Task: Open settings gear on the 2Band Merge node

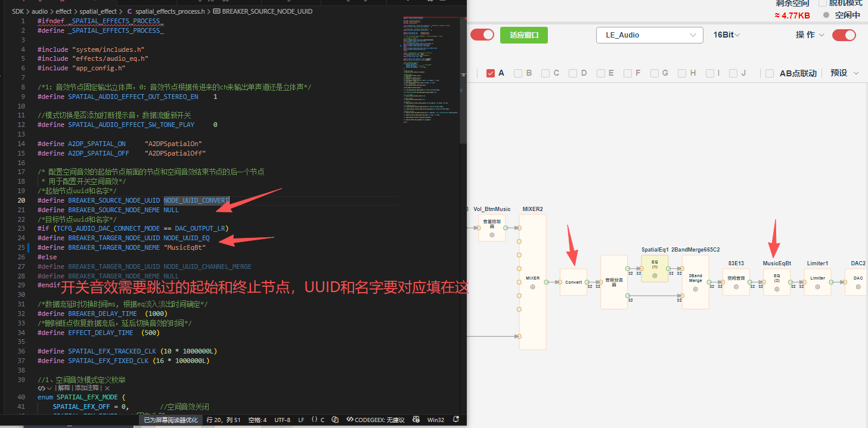Action: [695, 289]
